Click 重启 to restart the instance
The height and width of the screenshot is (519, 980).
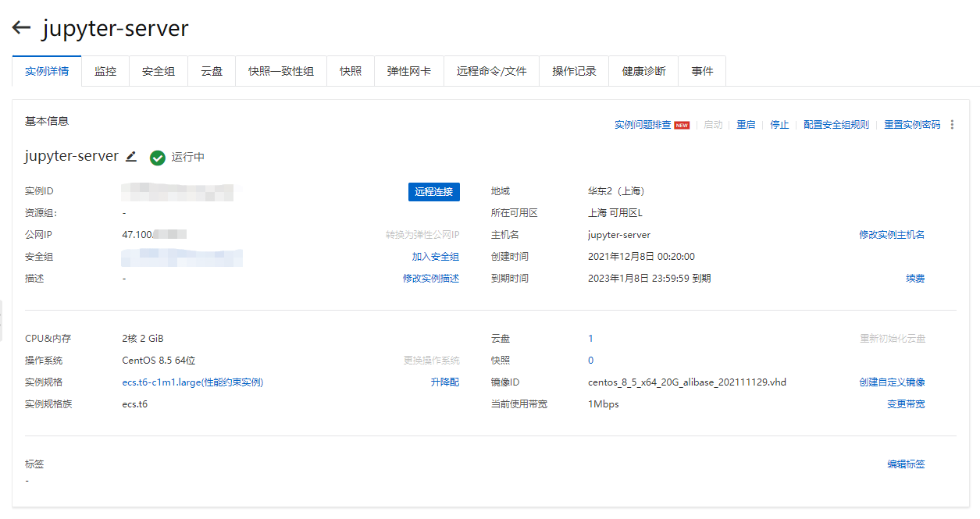[x=746, y=125]
